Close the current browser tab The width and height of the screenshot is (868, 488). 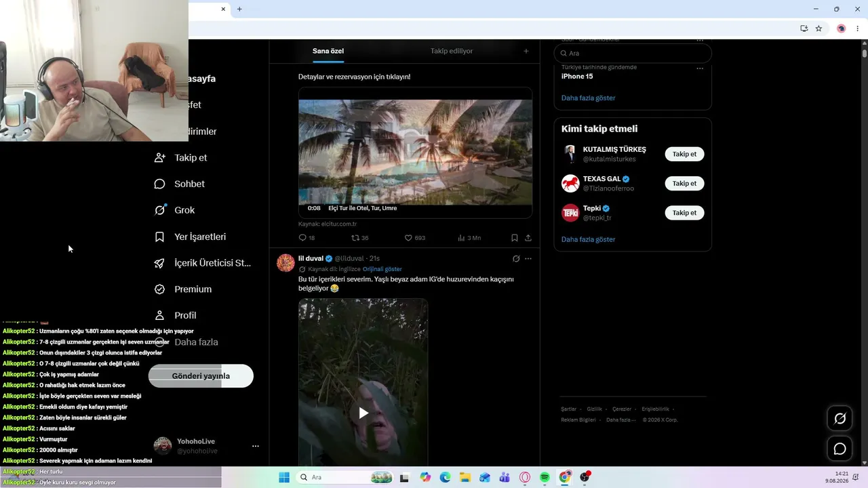point(224,9)
